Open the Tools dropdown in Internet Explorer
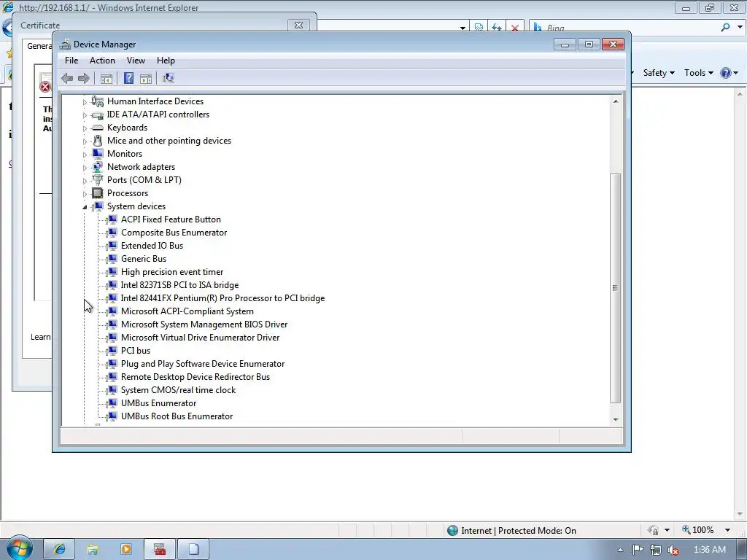 [698, 73]
